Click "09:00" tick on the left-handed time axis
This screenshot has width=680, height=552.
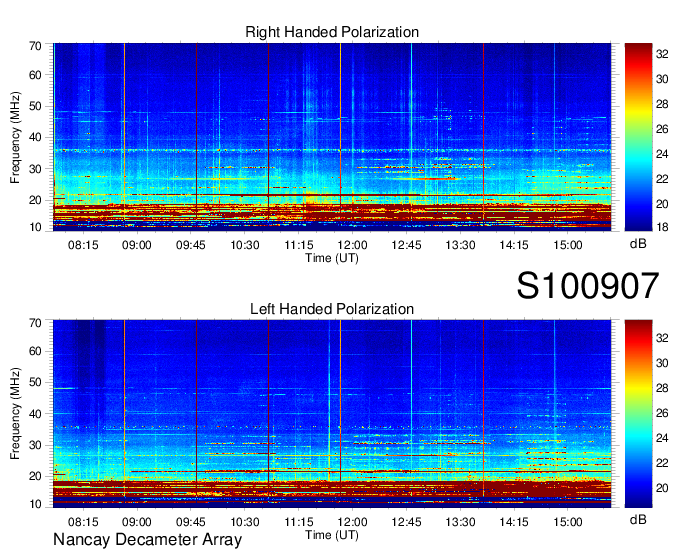tap(137, 522)
